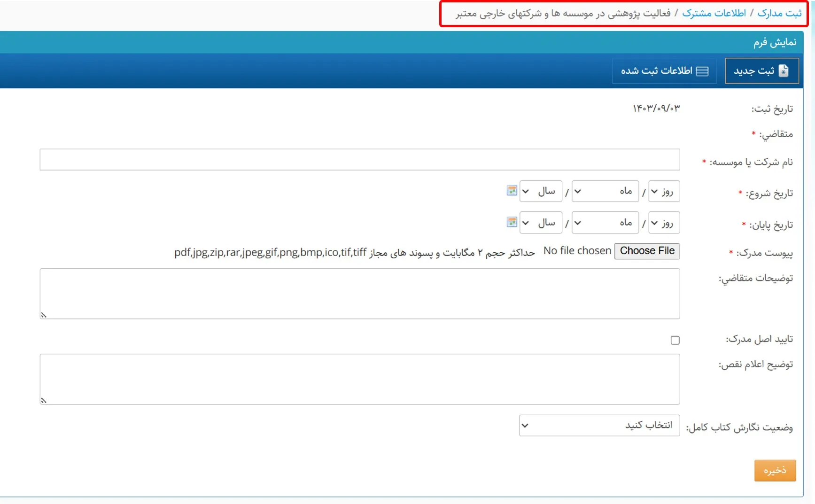Focus the توضیحات متقاضی text area
The image size is (815, 504).
tap(360, 294)
